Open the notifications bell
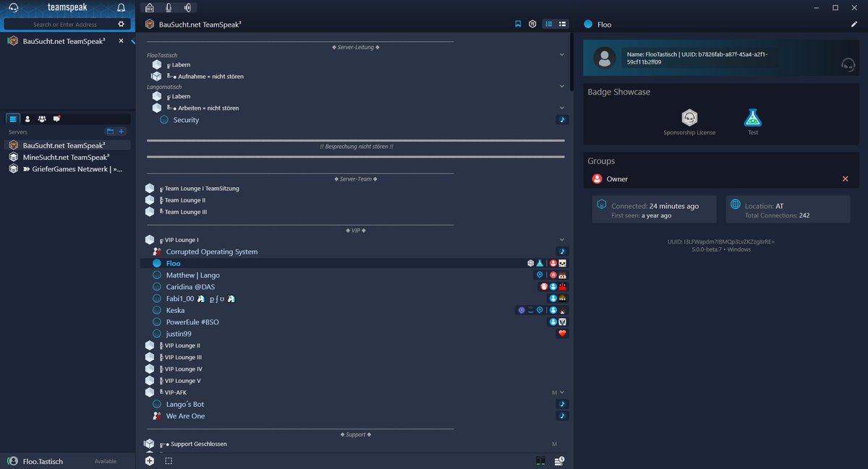 click(122, 8)
